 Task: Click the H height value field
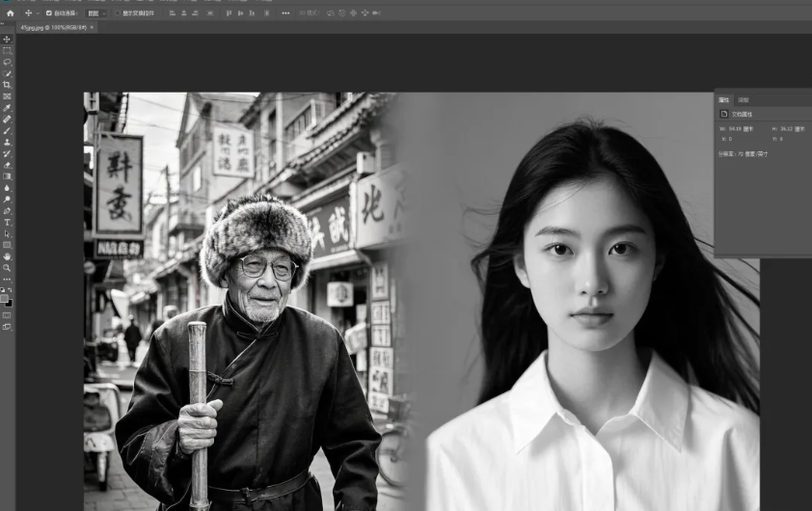click(x=793, y=129)
